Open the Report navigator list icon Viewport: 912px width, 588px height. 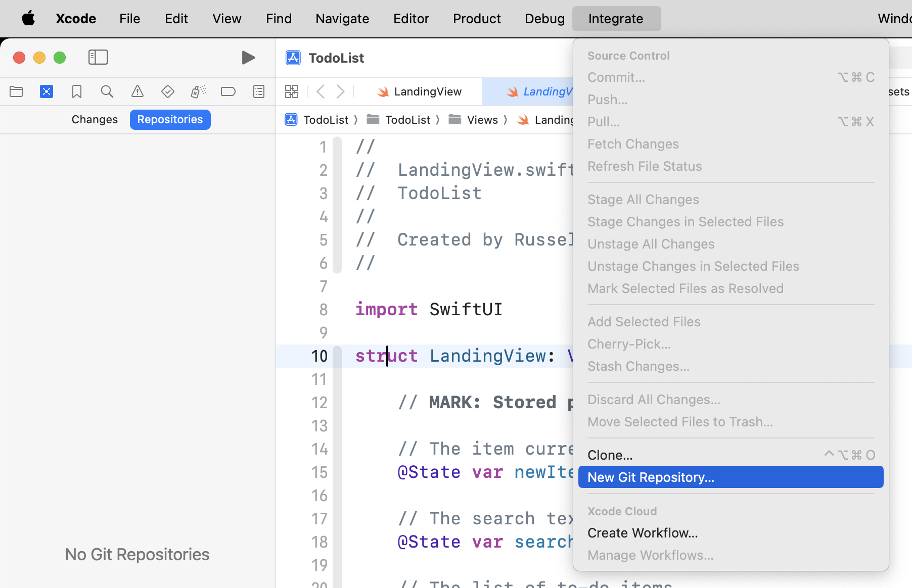(x=258, y=91)
